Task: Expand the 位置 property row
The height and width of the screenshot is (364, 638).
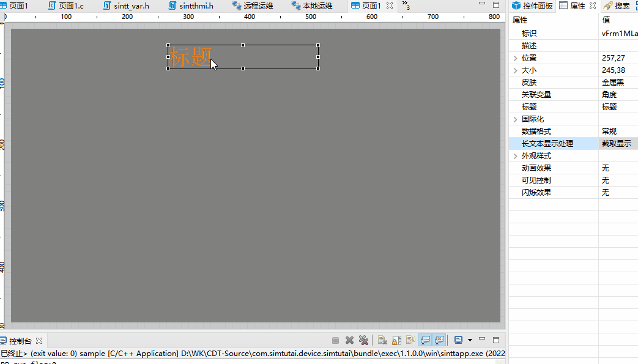Action: point(516,58)
